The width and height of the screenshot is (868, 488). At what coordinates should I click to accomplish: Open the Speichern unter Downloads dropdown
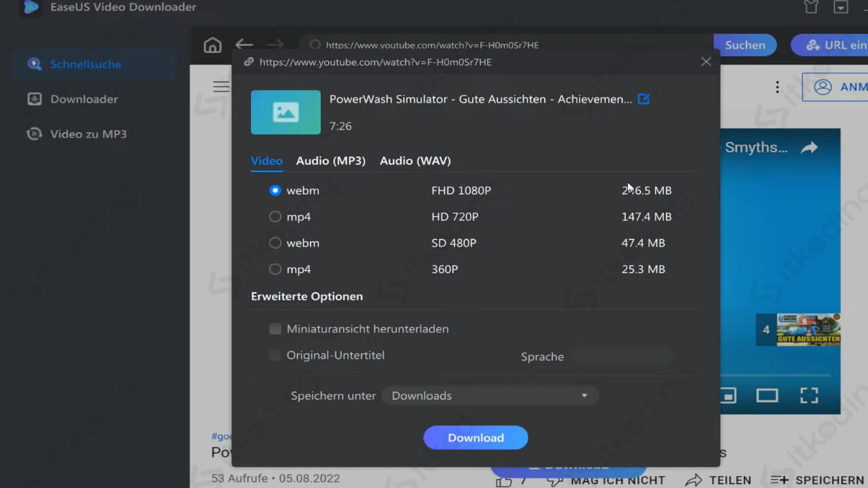click(490, 396)
